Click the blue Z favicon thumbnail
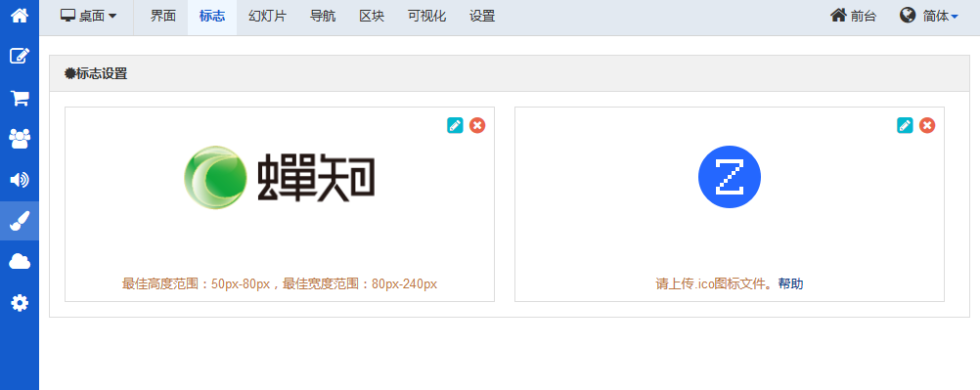Screen dimensions: 980x390 730,177
